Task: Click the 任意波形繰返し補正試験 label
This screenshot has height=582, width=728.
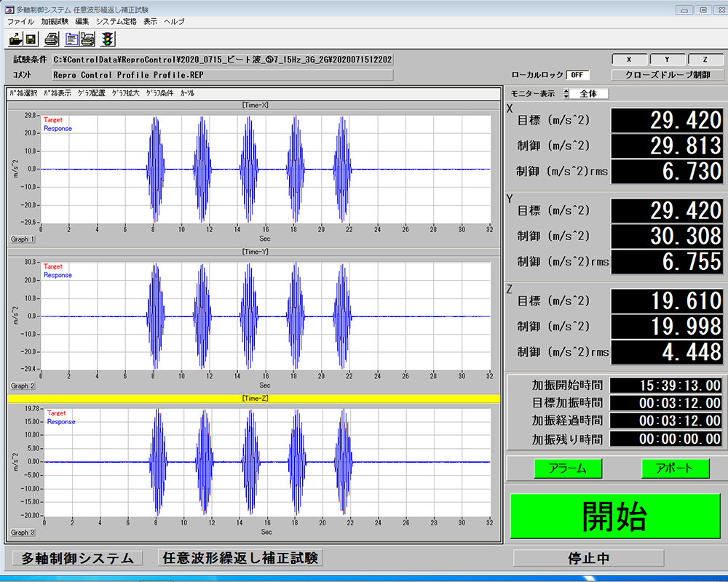Action: click(240, 558)
